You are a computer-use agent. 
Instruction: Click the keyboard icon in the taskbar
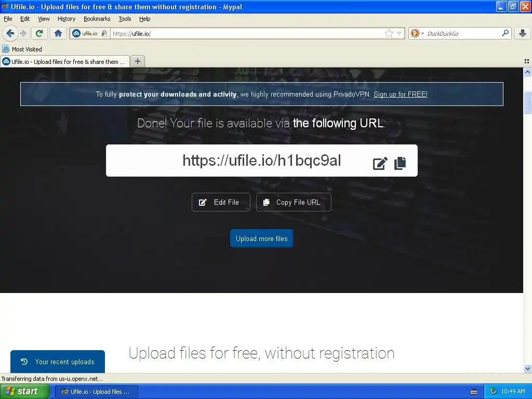[x=474, y=392]
